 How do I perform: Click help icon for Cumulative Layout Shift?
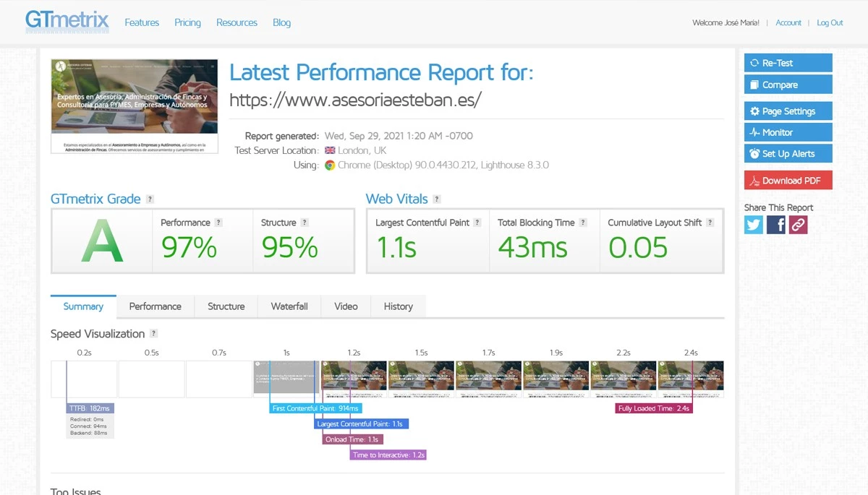click(x=710, y=223)
